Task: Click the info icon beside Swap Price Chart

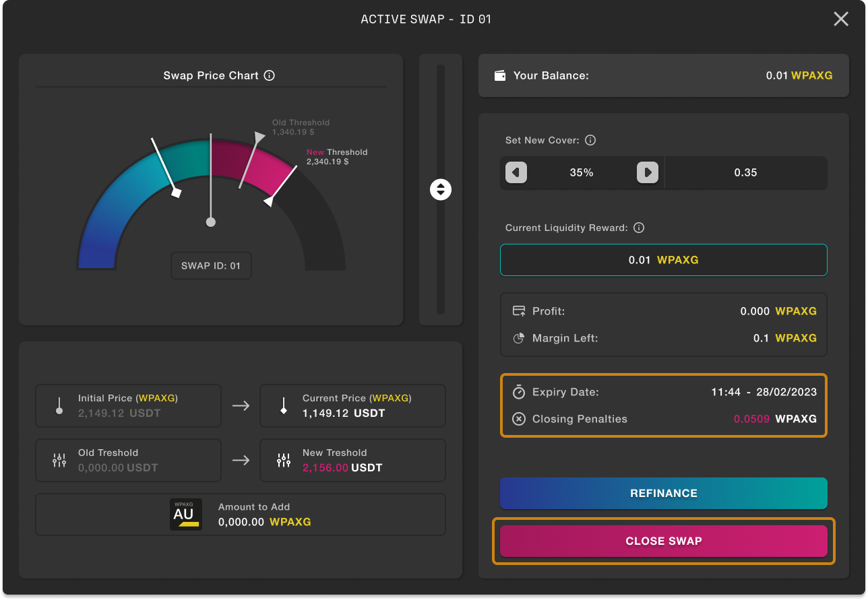Action: coord(270,75)
